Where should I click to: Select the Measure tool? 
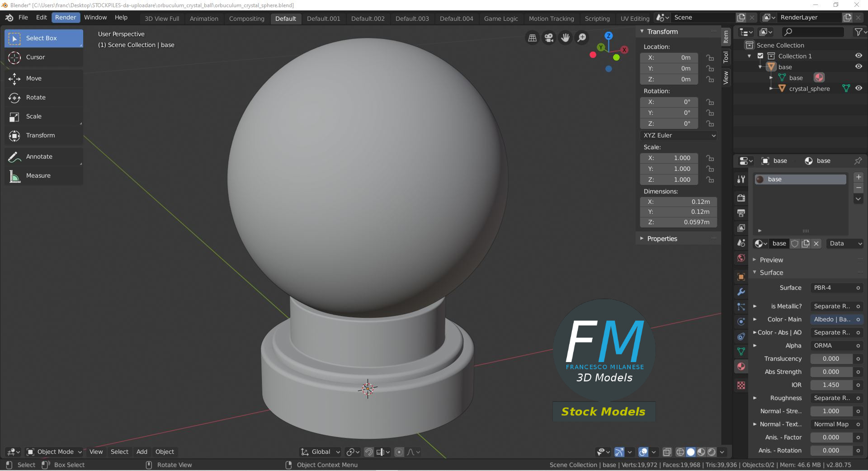point(38,175)
